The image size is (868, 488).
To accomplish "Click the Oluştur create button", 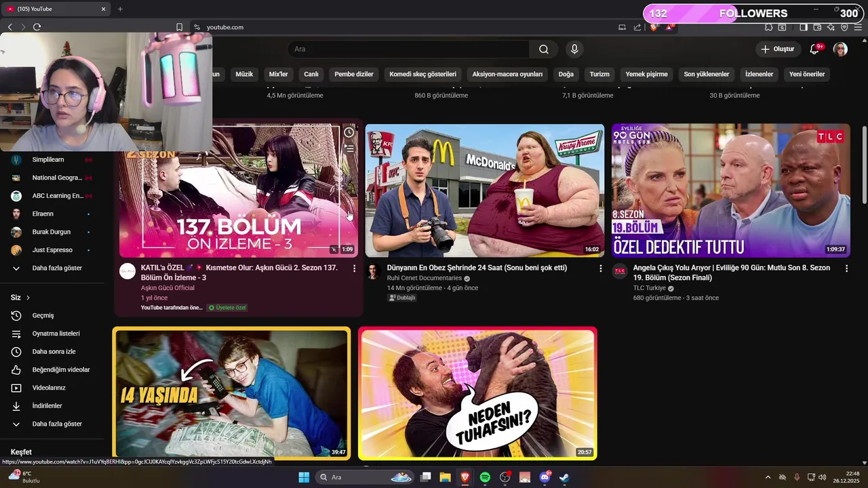I will tap(777, 49).
